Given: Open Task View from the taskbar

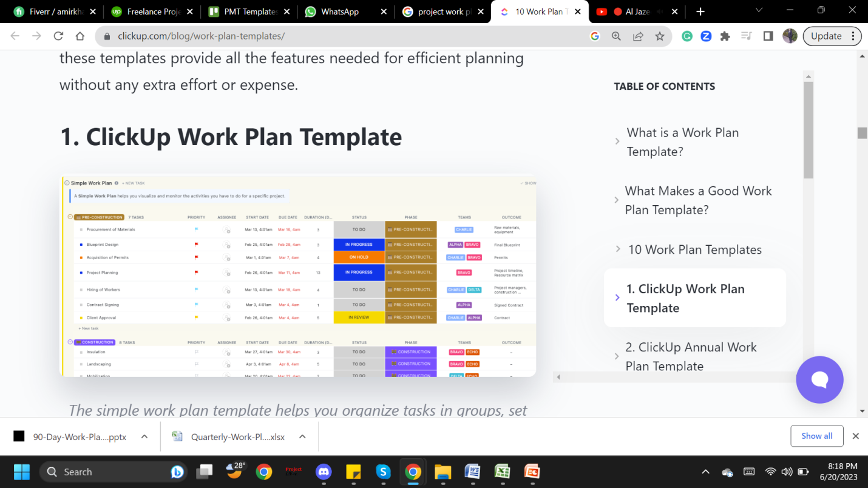Looking at the screenshot, I should 205,472.
